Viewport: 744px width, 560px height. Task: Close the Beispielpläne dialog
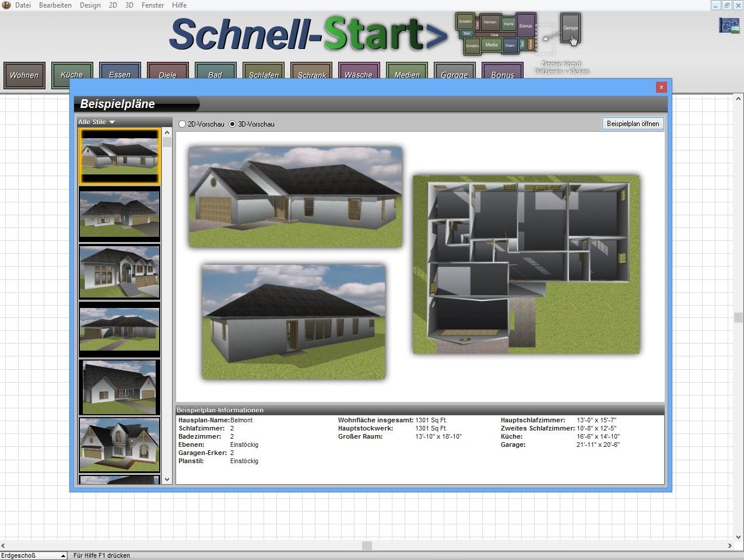661,87
